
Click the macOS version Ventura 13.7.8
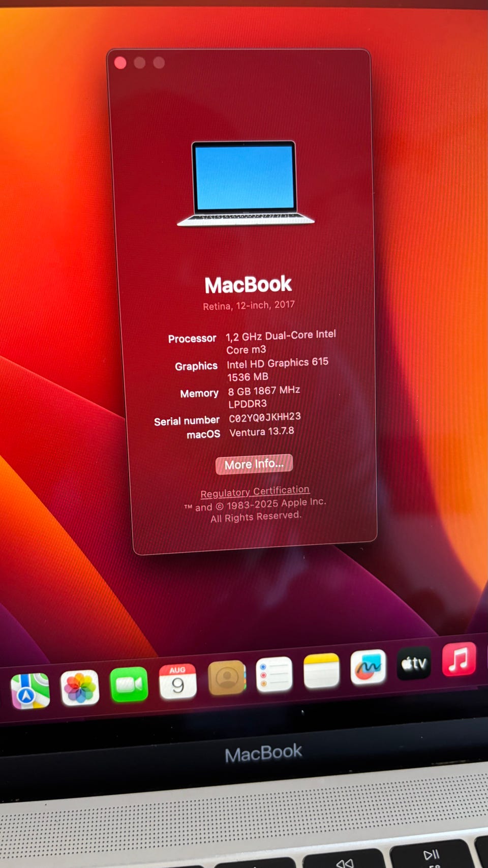(x=261, y=432)
